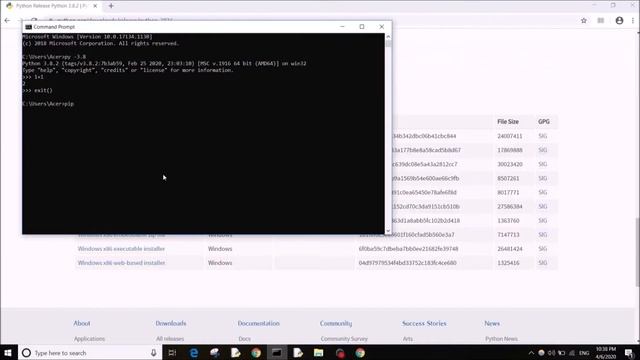Click the GPG column header
This screenshot has height=360, width=640.
544,122
